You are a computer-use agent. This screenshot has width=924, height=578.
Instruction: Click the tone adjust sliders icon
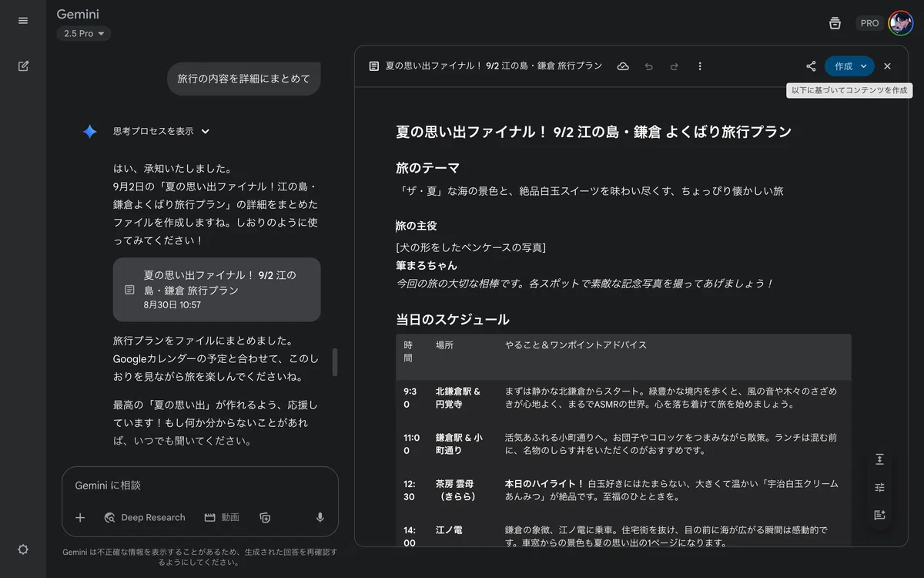880,487
